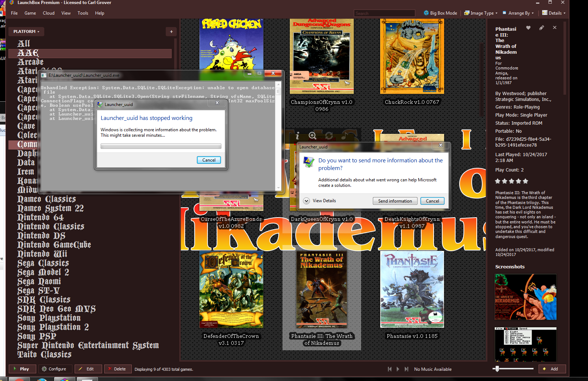This screenshot has height=381, width=588.
Task: Open the Game menu
Action: tap(30, 13)
